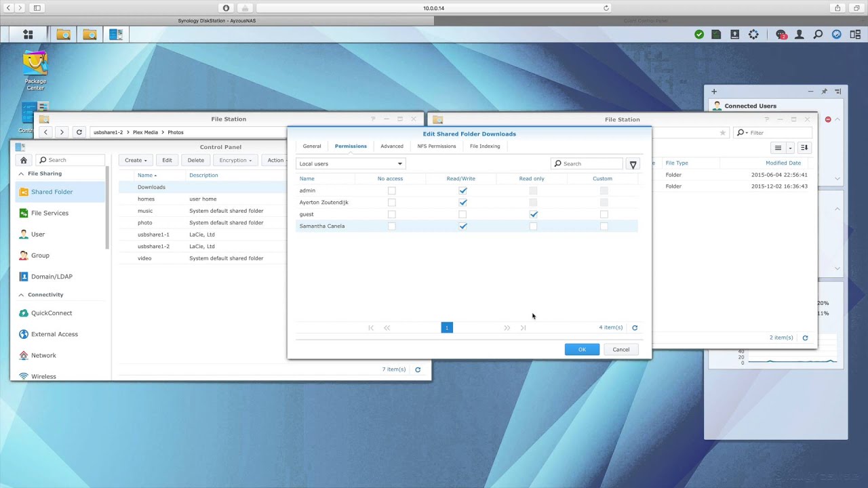The image size is (868, 488).
Task: Click the Delete button in Control Panel
Action: [196, 160]
